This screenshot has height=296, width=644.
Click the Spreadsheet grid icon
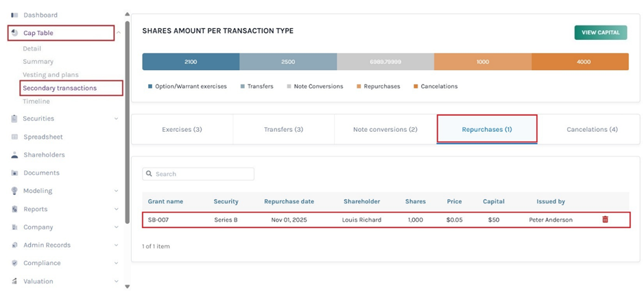pos(14,137)
